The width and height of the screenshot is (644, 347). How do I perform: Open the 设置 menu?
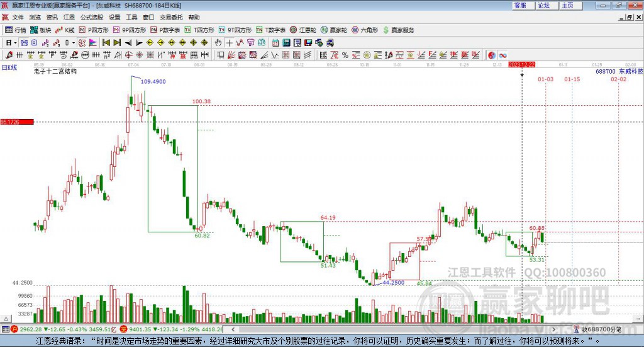(x=114, y=17)
